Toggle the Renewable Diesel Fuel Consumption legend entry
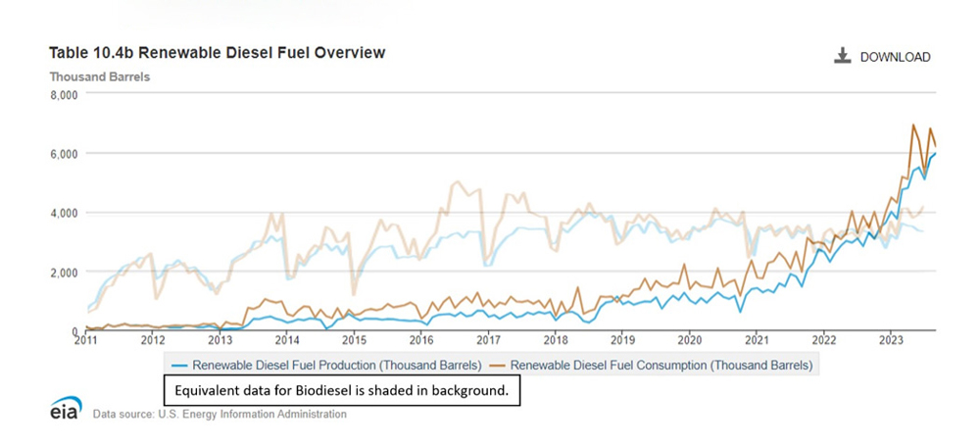 652,365
